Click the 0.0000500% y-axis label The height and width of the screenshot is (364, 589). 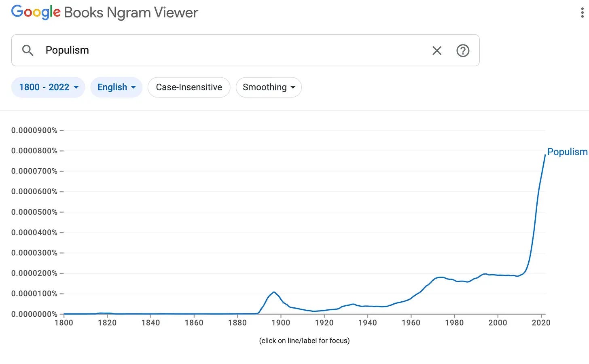click(x=34, y=212)
